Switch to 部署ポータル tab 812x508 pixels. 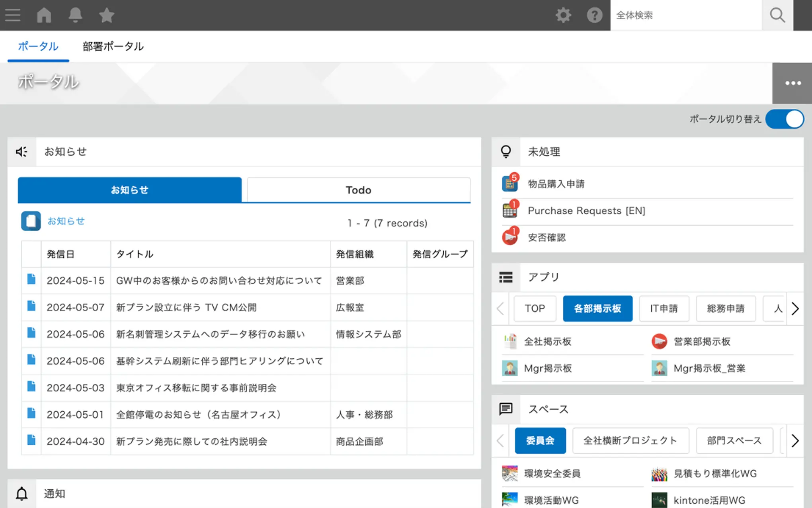click(x=113, y=46)
